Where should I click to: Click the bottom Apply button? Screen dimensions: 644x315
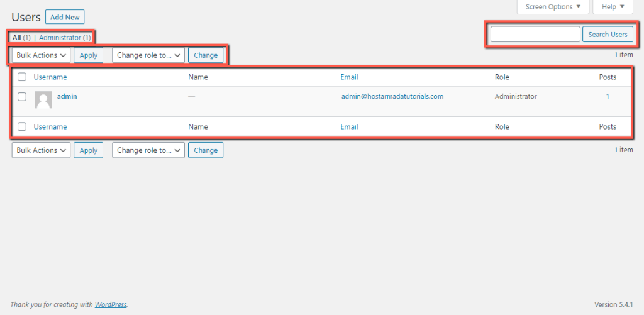88,150
